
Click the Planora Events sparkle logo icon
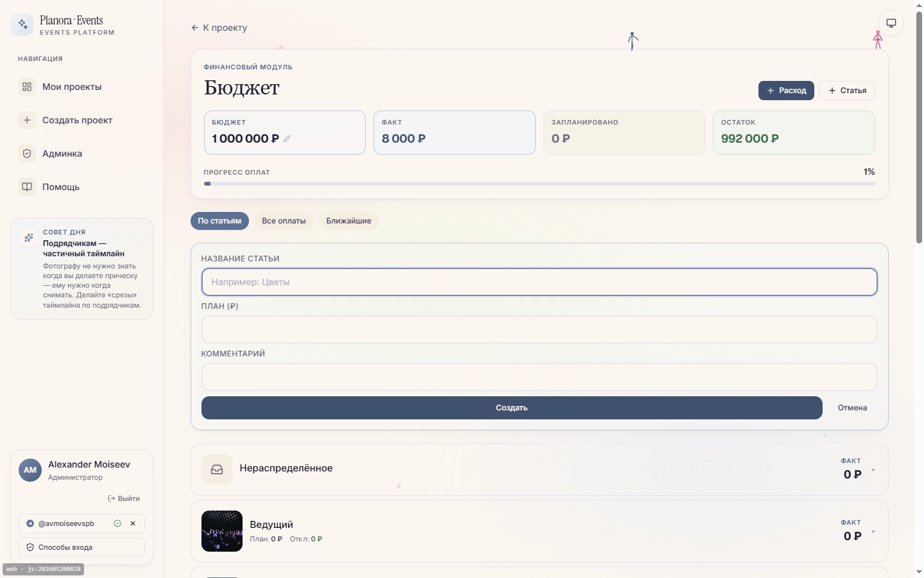point(22,24)
